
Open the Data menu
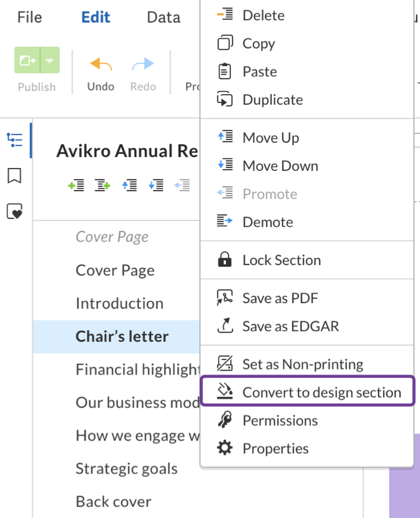tap(163, 17)
